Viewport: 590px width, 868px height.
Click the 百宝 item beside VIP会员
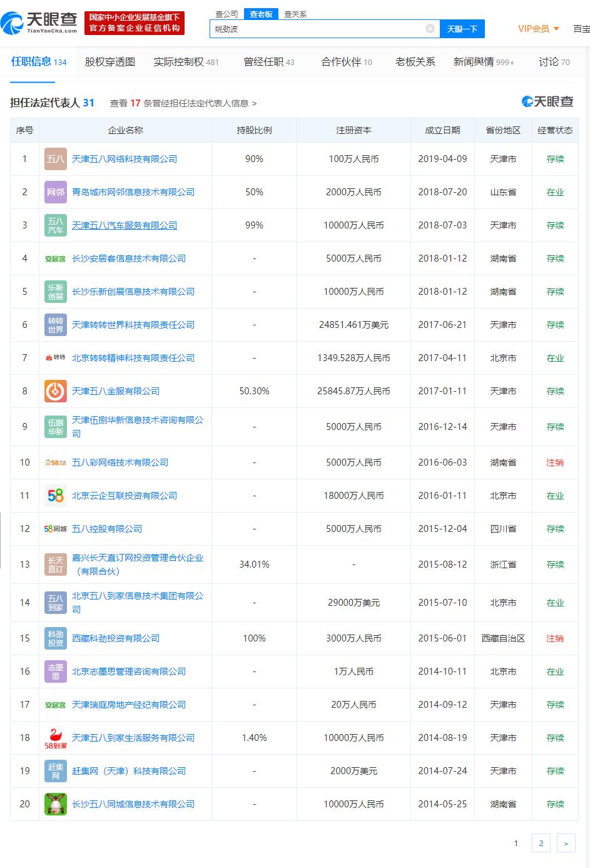[x=581, y=29]
